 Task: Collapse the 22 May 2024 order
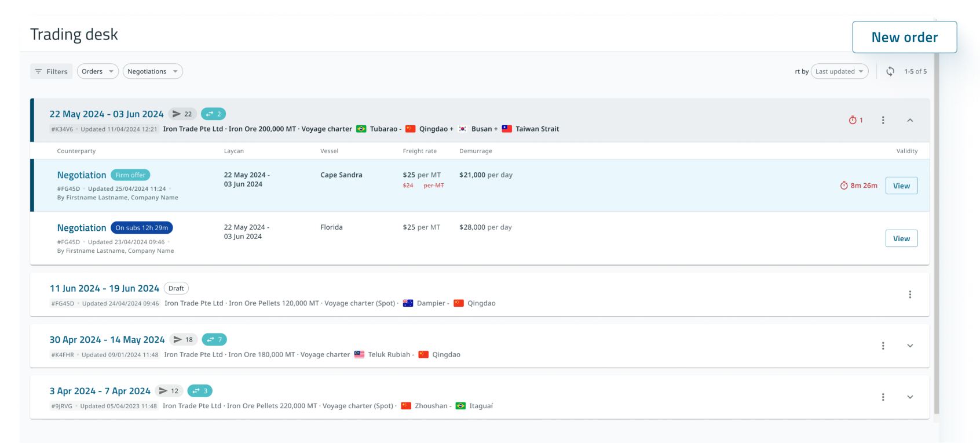click(910, 120)
